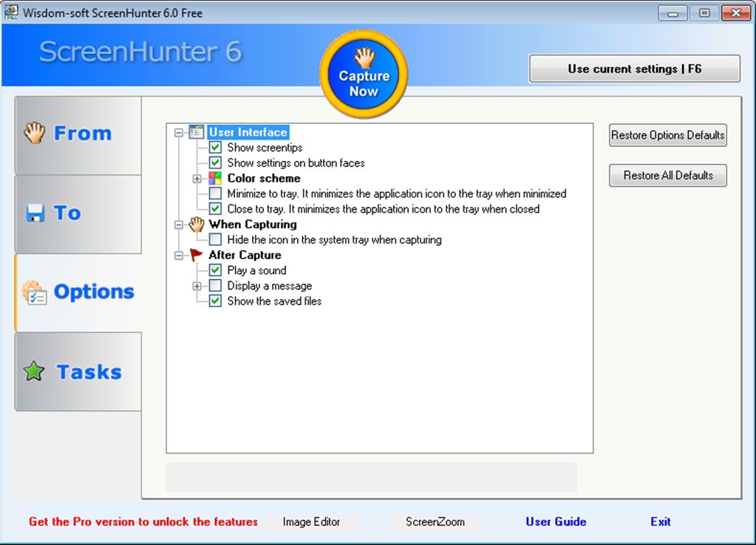Viewport: 756px width, 545px height.
Task: Collapse the After Capture tree node
Action: tap(178, 256)
